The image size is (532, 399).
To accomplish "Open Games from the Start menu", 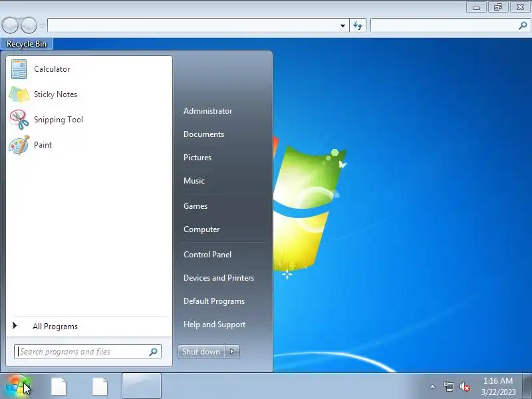I will pyautogui.click(x=196, y=206).
